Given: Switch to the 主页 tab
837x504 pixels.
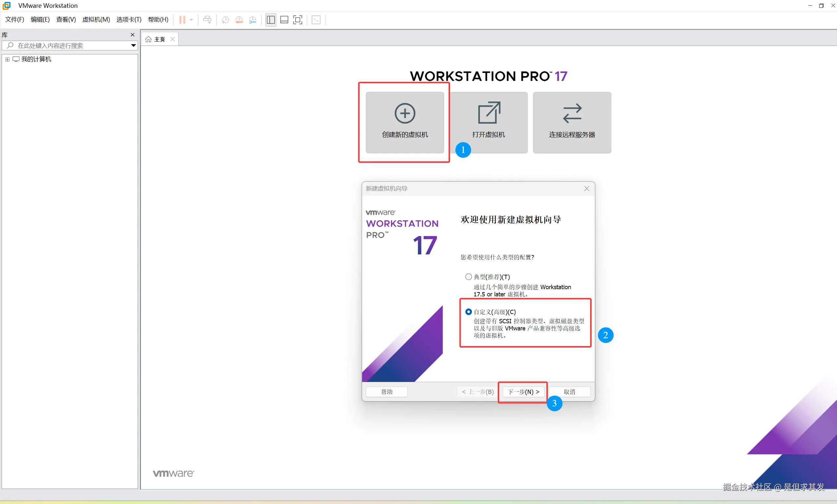Looking at the screenshot, I should pyautogui.click(x=159, y=39).
